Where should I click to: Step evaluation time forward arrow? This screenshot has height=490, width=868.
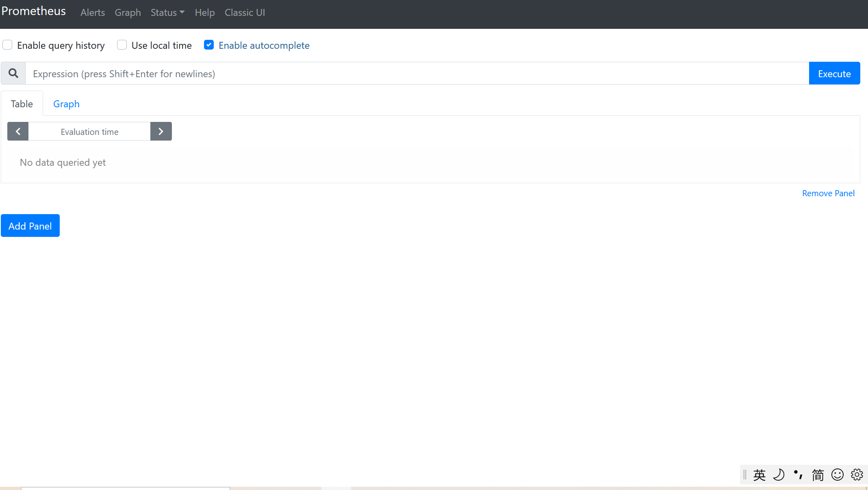click(161, 131)
